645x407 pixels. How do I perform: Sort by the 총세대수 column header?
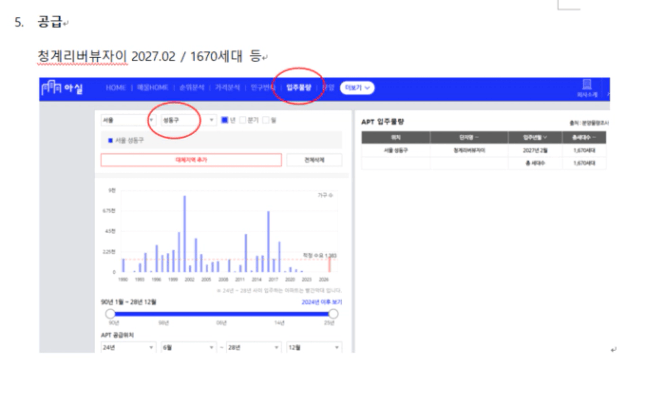coord(584,137)
